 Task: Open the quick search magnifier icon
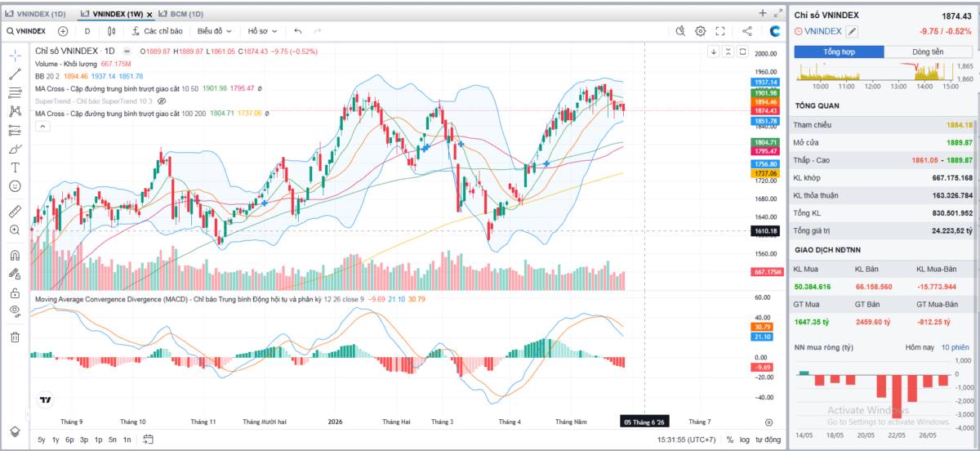click(x=681, y=31)
